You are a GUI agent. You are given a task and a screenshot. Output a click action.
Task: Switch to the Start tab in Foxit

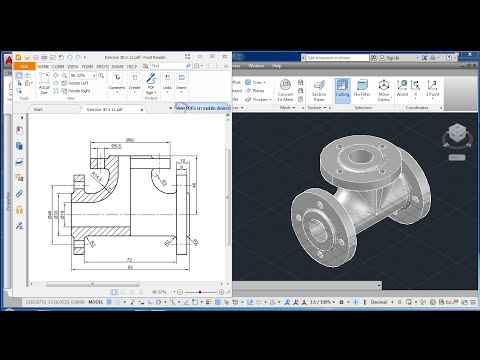(38, 109)
